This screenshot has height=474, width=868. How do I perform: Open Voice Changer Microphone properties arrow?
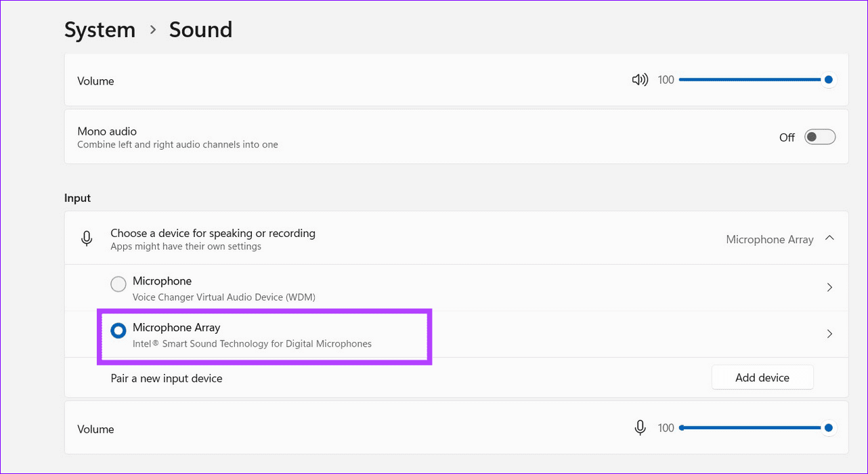(829, 287)
